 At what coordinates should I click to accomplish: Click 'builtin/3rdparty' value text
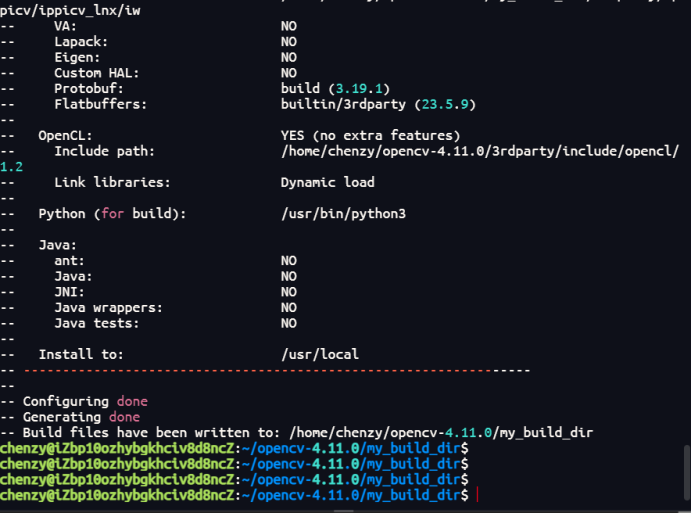pos(343,104)
